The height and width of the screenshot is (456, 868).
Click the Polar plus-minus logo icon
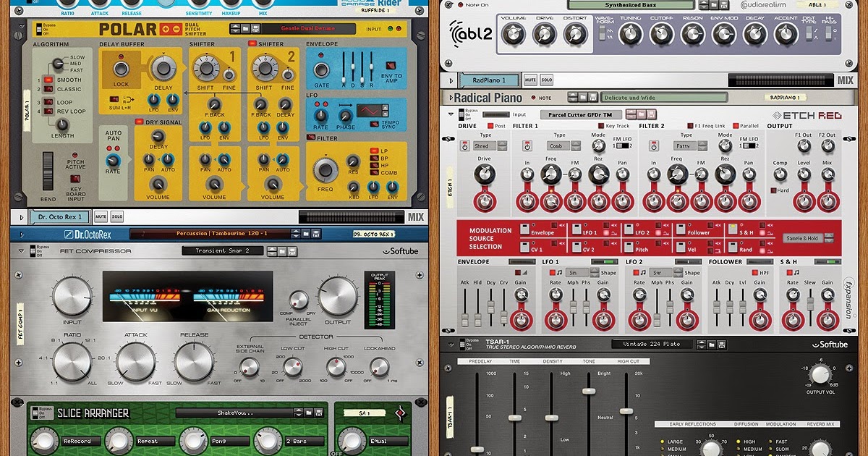[x=171, y=29]
